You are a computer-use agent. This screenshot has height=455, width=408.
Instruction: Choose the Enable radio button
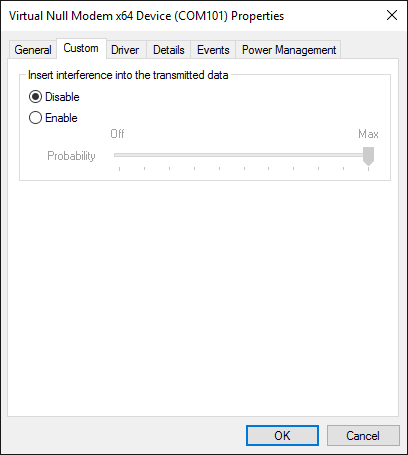point(35,118)
